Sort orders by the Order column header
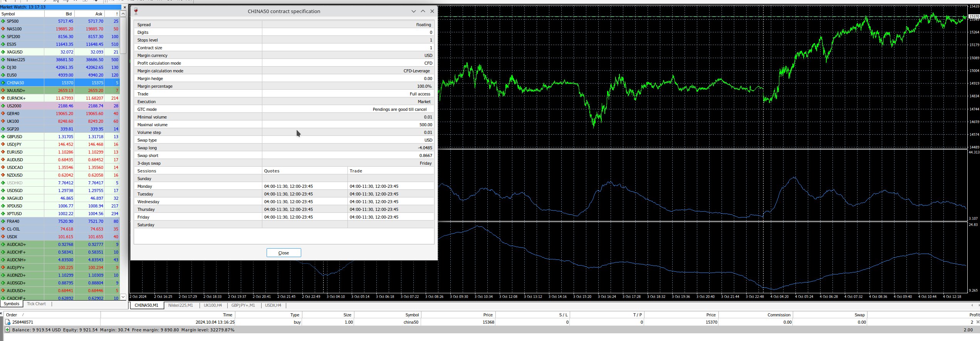Screen dimensions: 980x341 52,315
